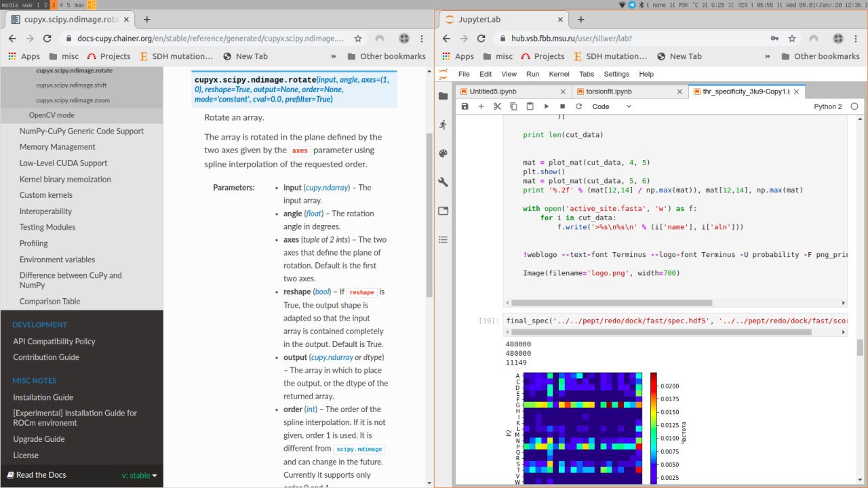Reload the CuPy docs browser page
This screenshot has width=868, height=488.
pyautogui.click(x=47, y=39)
